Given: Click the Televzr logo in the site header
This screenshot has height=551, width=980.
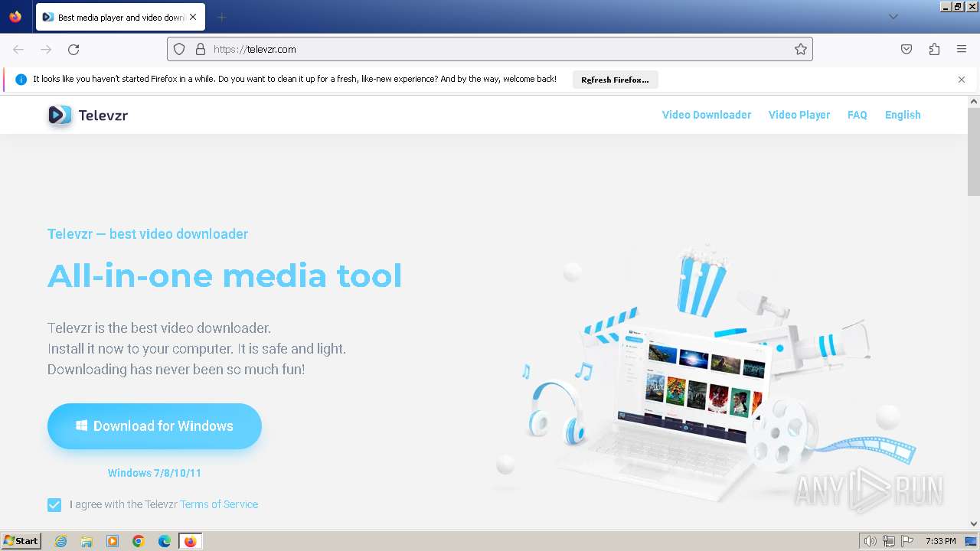Looking at the screenshot, I should tap(87, 115).
